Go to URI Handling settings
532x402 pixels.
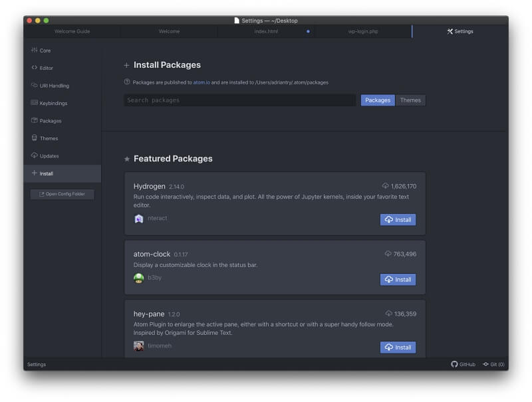coord(63,86)
